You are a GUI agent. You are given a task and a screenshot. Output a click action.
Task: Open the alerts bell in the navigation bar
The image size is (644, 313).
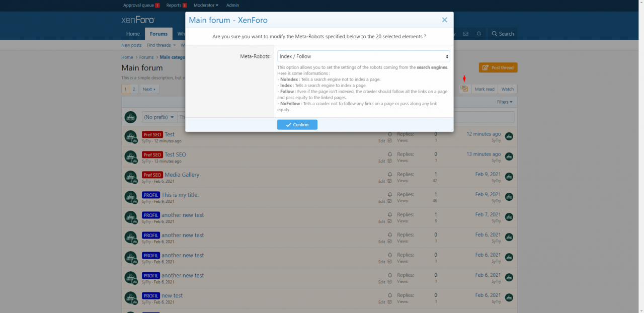click(479, 34)
